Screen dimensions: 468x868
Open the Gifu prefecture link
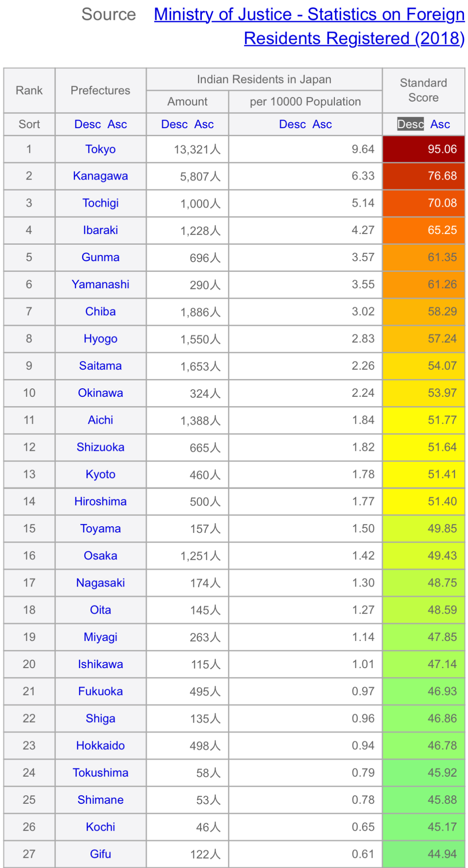pos(101,854)
